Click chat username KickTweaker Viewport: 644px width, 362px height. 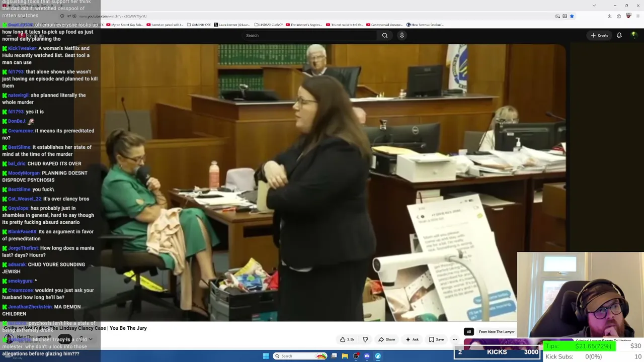(22, 48)
